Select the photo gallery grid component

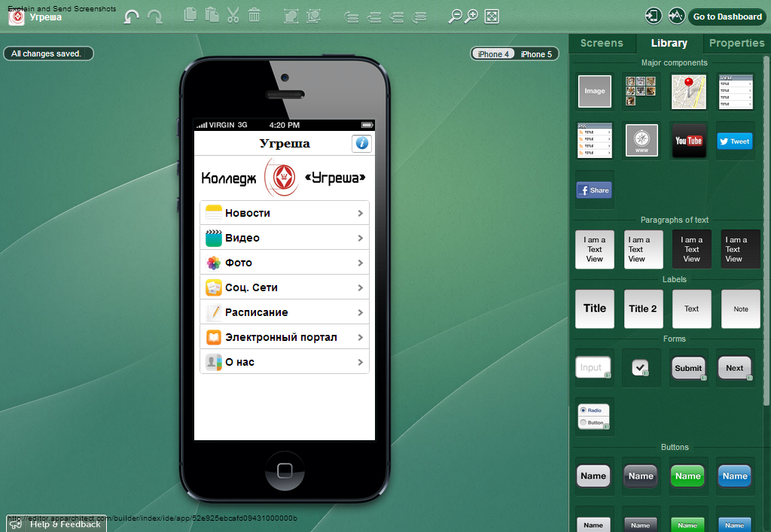tap(641, 91)
